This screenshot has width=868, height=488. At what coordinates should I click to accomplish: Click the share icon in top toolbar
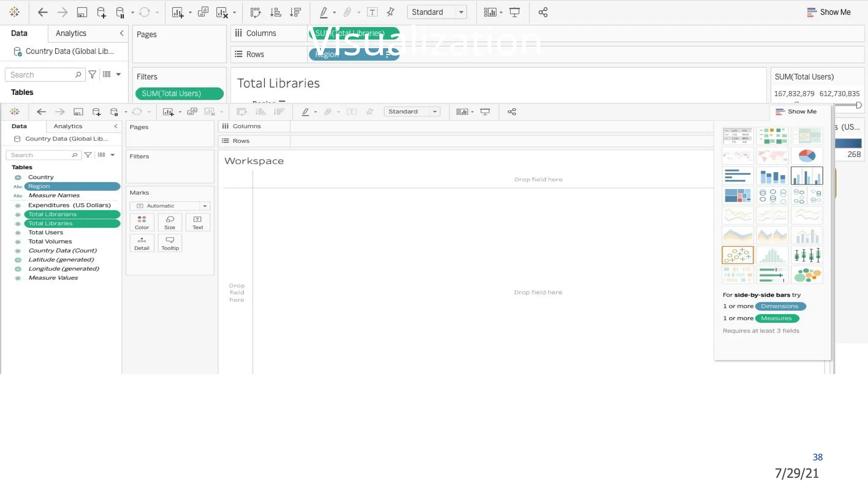coord(543,12)
